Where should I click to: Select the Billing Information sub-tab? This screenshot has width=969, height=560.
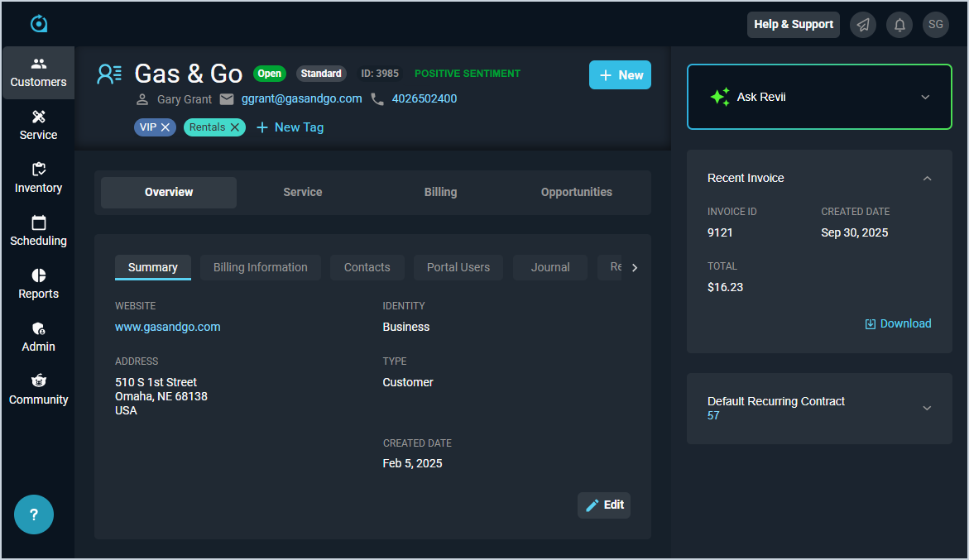click(260, 267)
